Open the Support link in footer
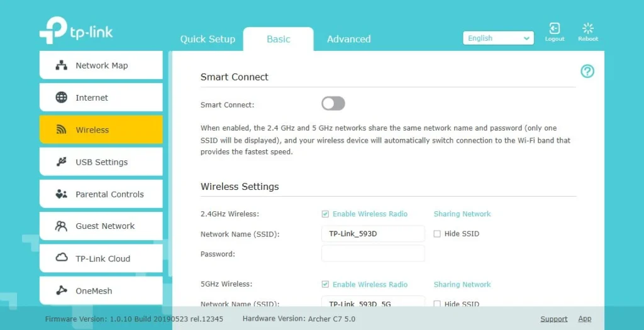Viewport: 644px width, 330px height. point(553,319)
